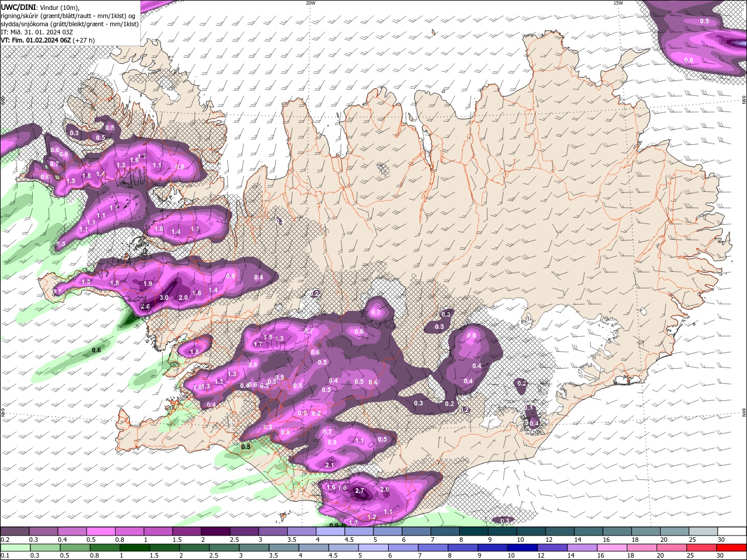Select the valid time line 'VT: Fim. 01.02.2024 06Z'
This screenshot has width=747, height=560.
36,40
